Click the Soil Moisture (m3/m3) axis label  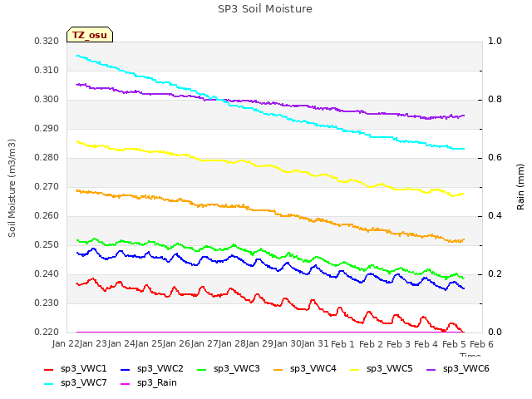12,188
